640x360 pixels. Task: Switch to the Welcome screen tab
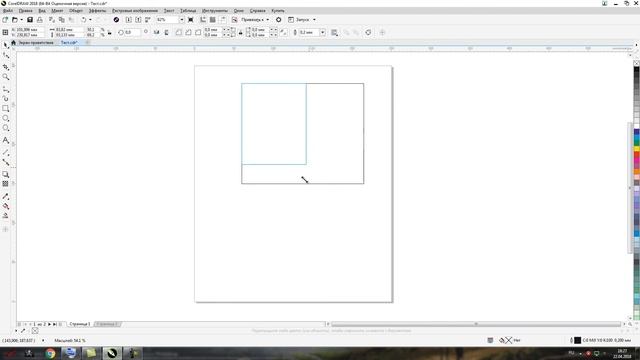click(36, 42)
